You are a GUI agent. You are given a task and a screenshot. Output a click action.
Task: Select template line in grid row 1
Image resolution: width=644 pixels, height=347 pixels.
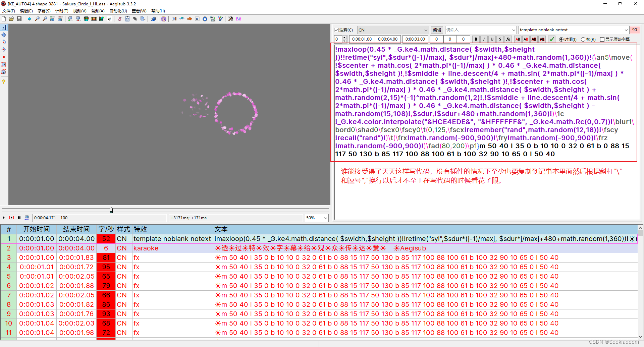(x=319, y=239)
